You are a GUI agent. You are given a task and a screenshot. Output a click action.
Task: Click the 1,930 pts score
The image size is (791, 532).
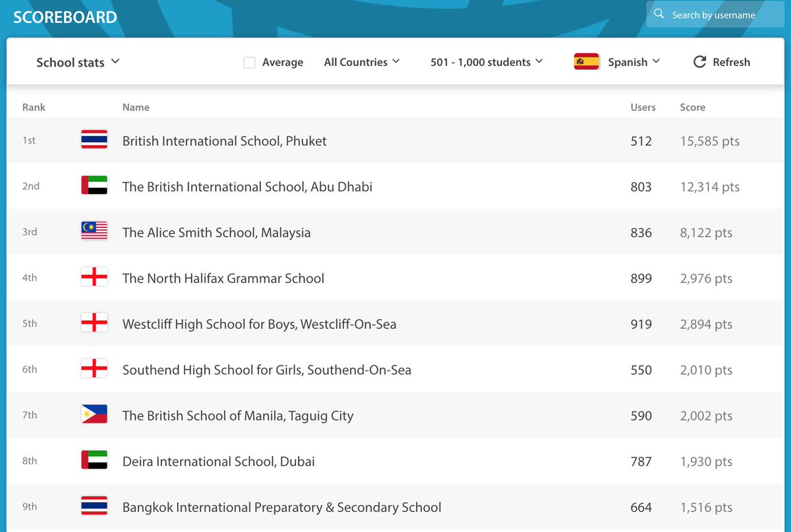(706, 461)
